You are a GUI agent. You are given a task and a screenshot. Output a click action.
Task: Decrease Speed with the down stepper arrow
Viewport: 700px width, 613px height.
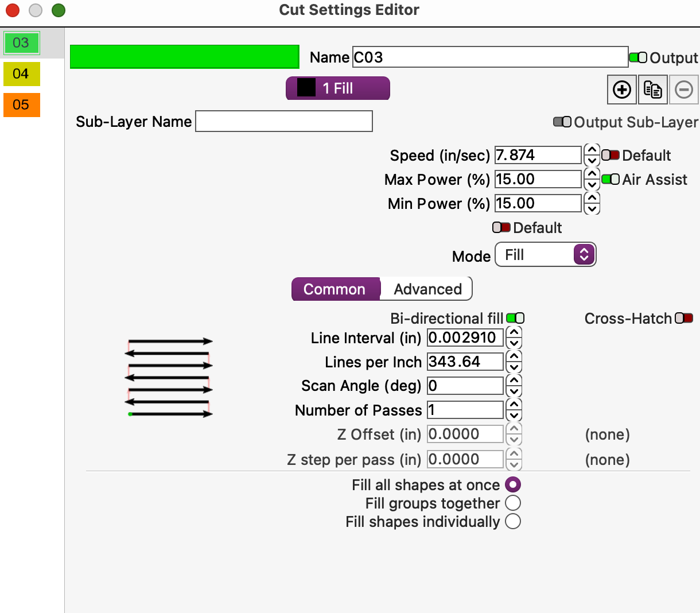[592, 161]
